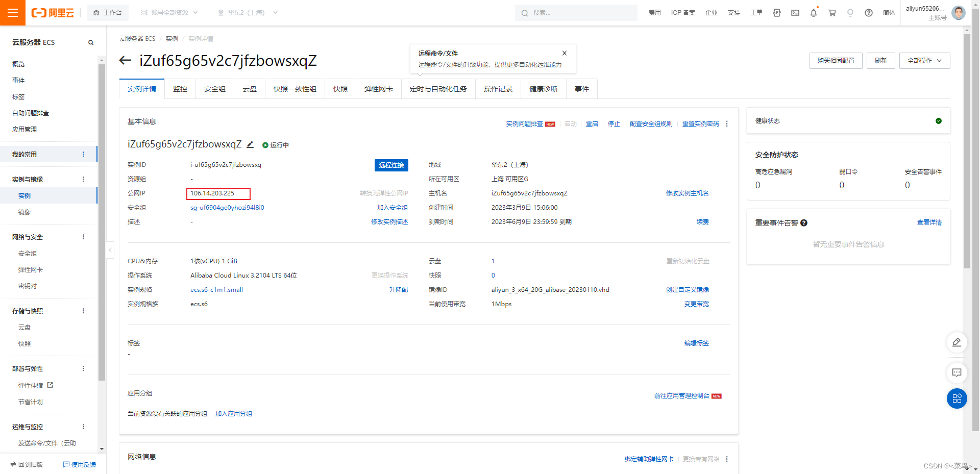The image size is (980, 474).
Task: Open the 快照 tab
Action: coord(340,89)
